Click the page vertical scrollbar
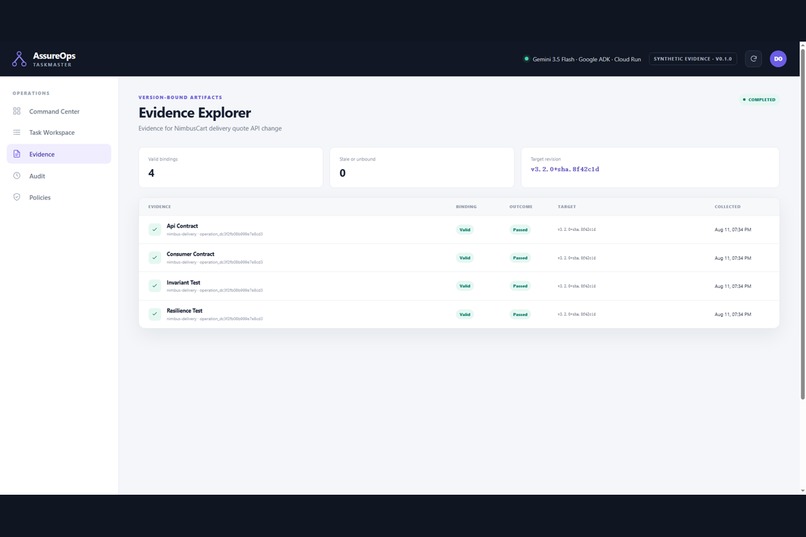 click(x=802, y=224)
